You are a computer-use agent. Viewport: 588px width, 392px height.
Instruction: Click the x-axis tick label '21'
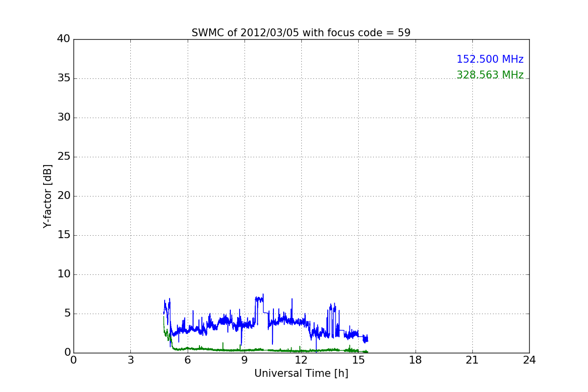(x=472, y=360)
